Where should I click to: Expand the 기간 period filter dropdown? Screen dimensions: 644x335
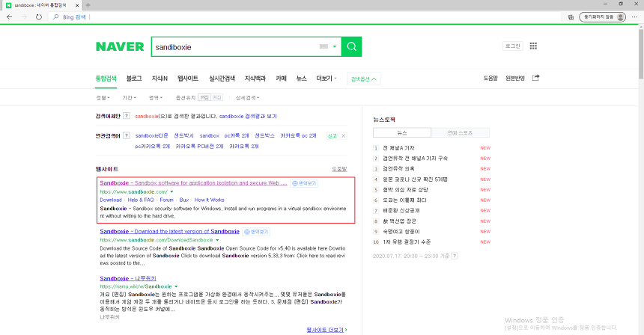[x=131, y=97]
